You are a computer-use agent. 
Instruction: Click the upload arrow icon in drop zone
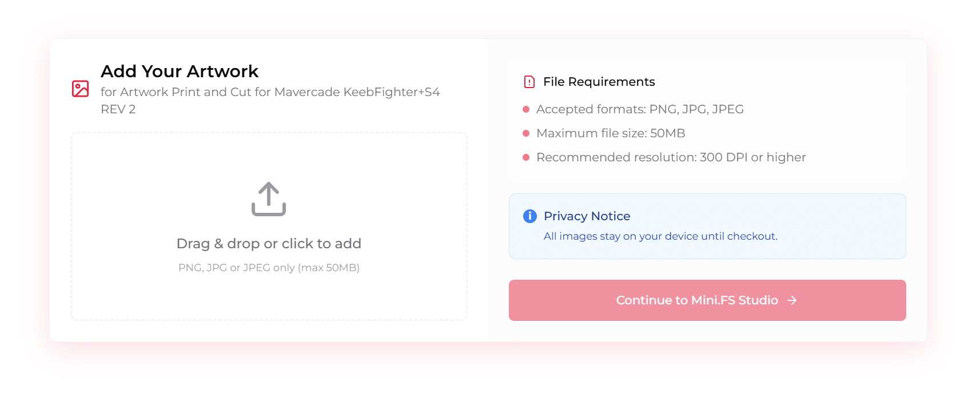coord(269,199)
